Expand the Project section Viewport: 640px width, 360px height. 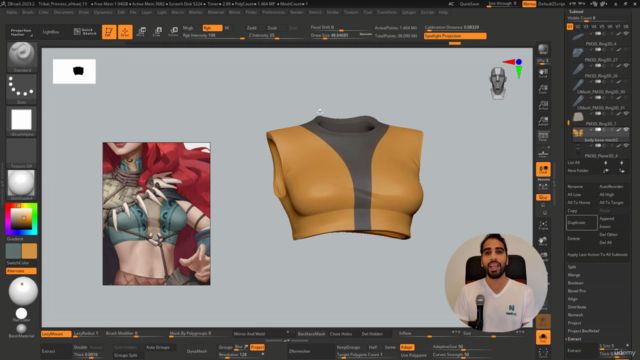(574, 323)
